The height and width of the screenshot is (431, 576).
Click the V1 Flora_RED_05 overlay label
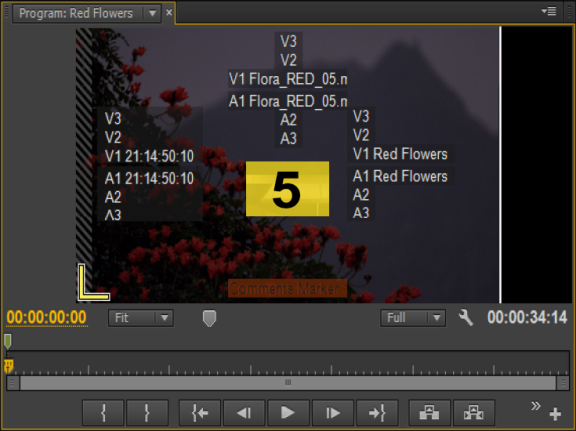[x=288, y=79]
